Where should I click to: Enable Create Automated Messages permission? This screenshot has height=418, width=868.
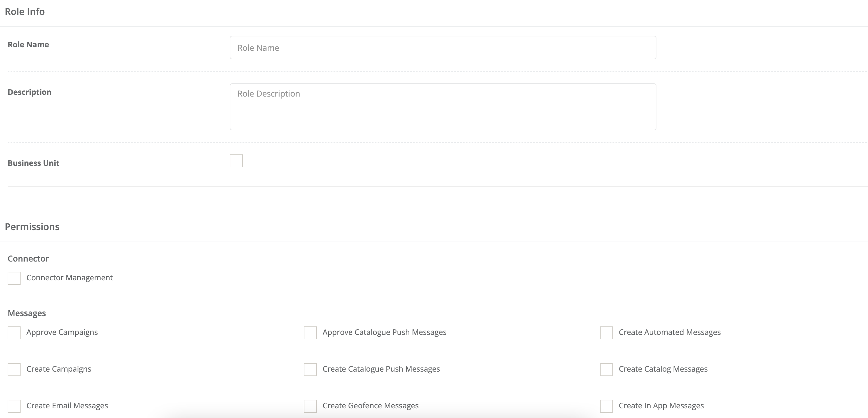click(x=606, y=333)
